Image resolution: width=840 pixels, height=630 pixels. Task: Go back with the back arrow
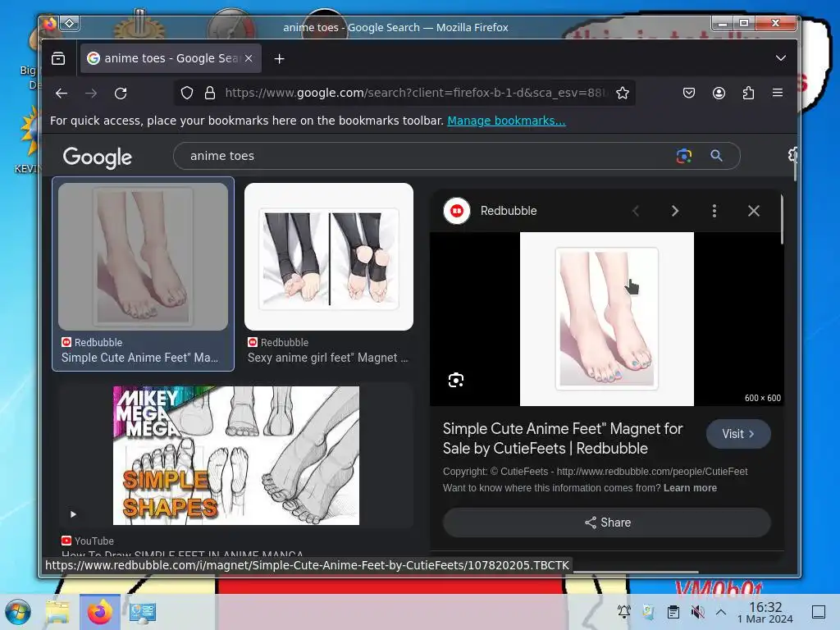point(62,94)
